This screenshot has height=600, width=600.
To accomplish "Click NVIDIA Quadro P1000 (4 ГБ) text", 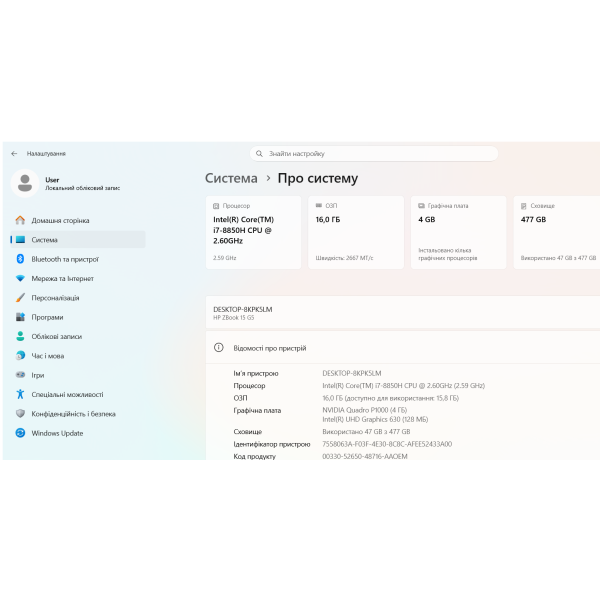I will tap(364, 410).
